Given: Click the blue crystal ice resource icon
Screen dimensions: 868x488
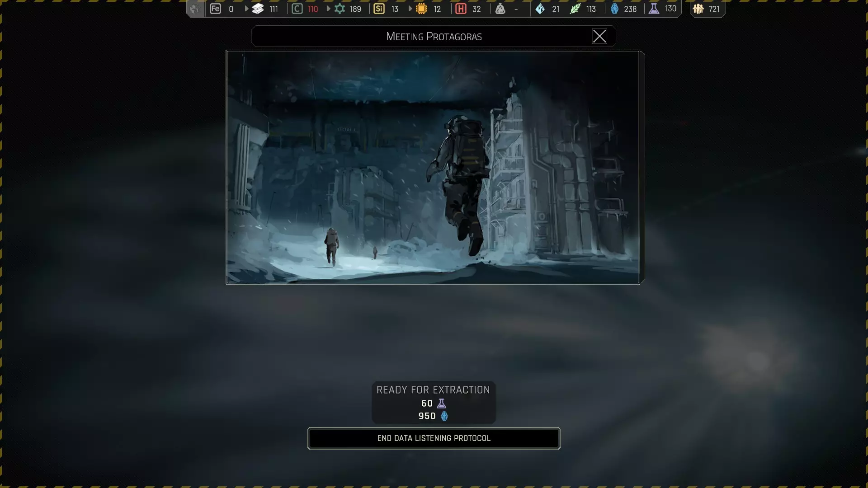Looking at the screenshot, I should [x=540, y=9].
